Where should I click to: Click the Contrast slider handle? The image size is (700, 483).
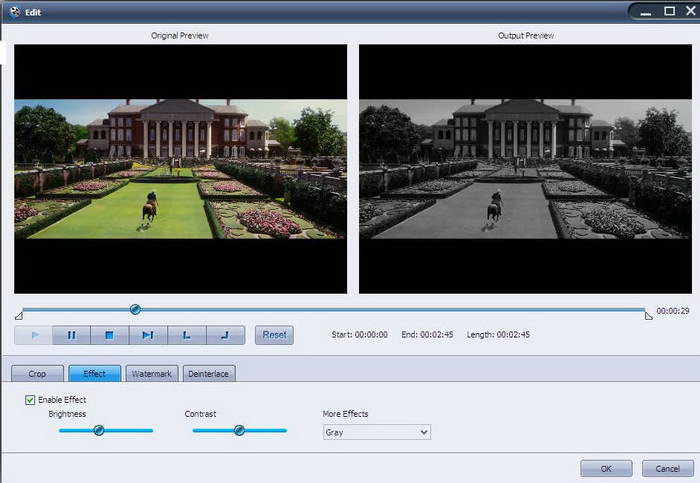point(239,430)
